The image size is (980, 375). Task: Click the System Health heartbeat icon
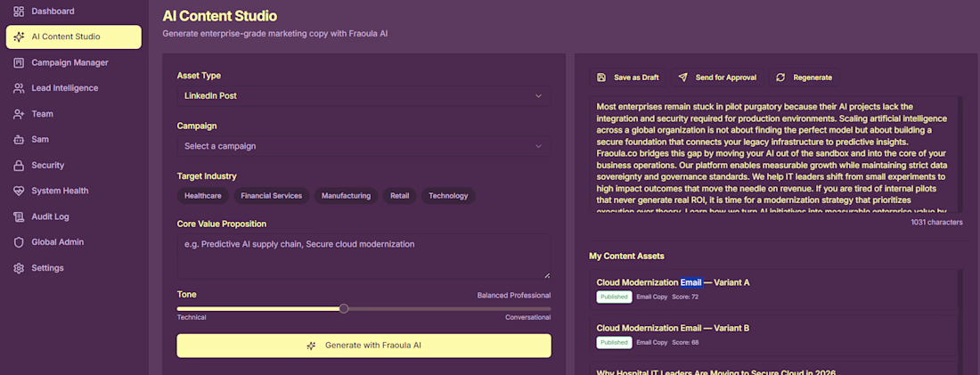(19, 191)
